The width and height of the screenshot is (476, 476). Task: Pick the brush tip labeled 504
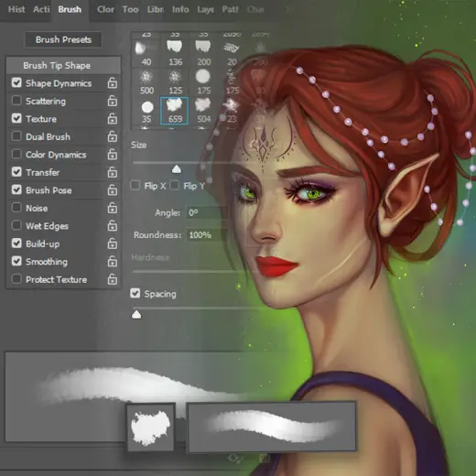click(203, 111)
